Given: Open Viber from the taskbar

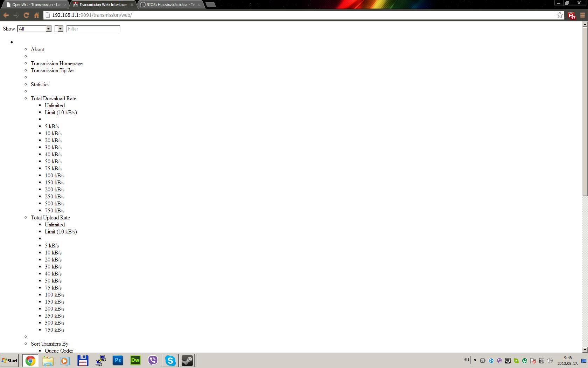Looking at the screenshot, I should click(x=153, y=360).
